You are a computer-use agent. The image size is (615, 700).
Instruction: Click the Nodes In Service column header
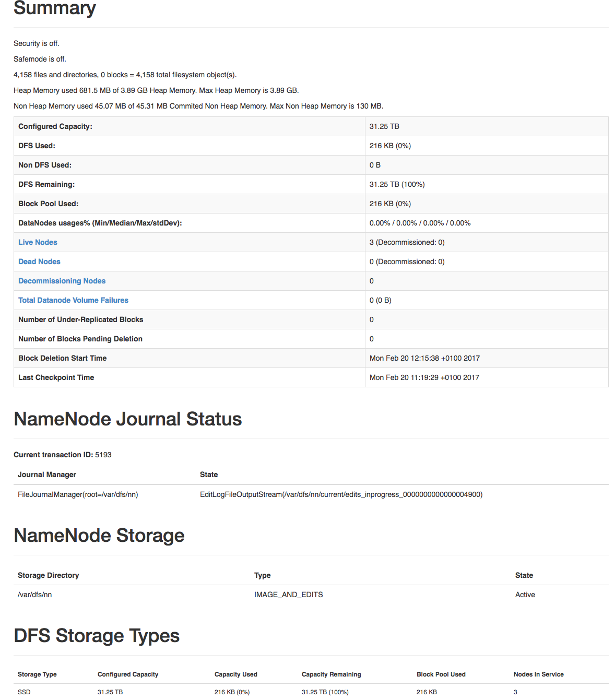[x=538, y=674]
